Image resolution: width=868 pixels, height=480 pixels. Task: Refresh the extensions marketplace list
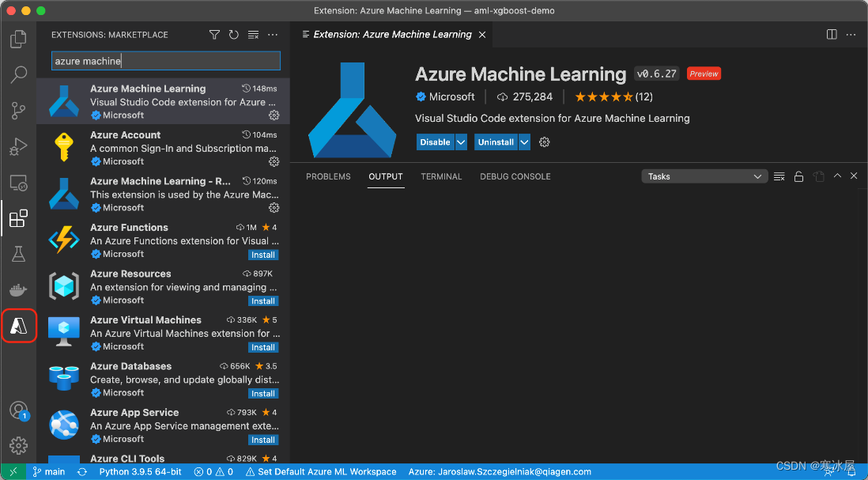pos(234,35)
